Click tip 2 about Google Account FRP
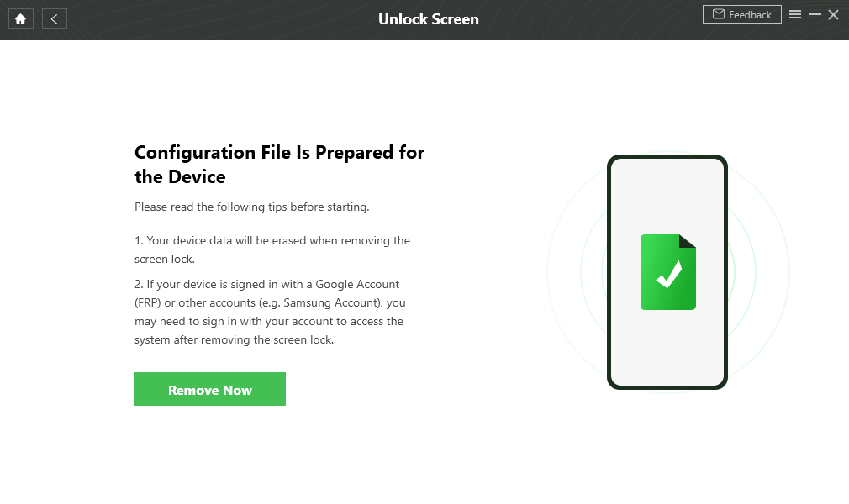This screenshot has width=849, height=504. point(270,312)
